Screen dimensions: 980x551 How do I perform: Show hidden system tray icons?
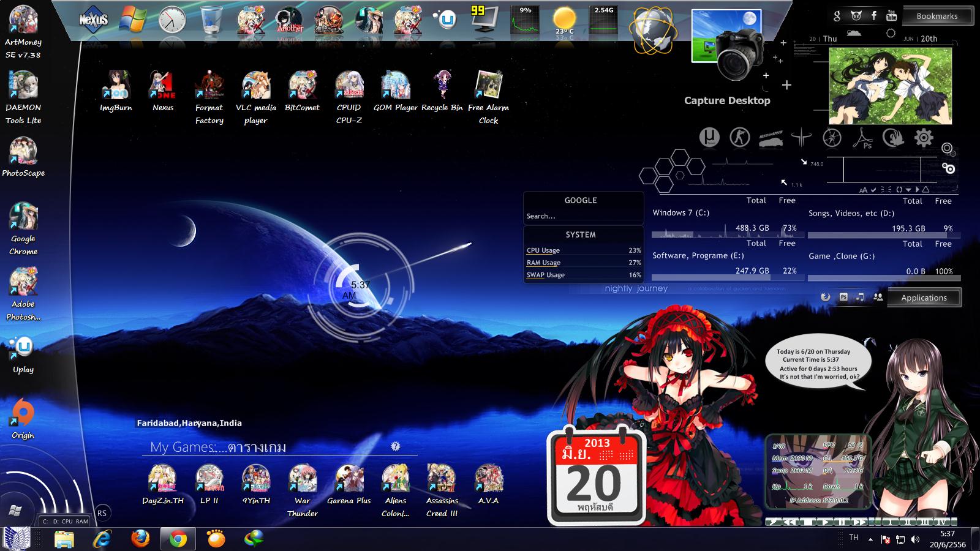tap(871, 539)
